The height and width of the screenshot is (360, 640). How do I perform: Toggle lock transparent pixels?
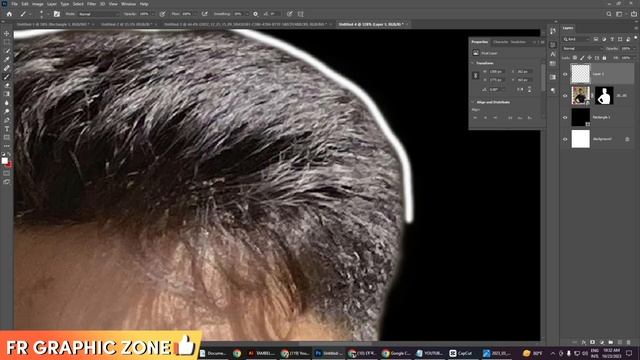click(575, 58)
